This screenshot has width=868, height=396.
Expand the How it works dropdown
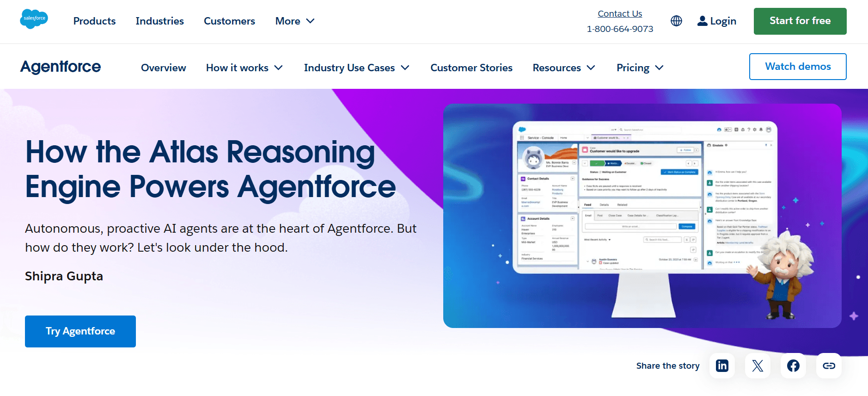pos(245,68)
